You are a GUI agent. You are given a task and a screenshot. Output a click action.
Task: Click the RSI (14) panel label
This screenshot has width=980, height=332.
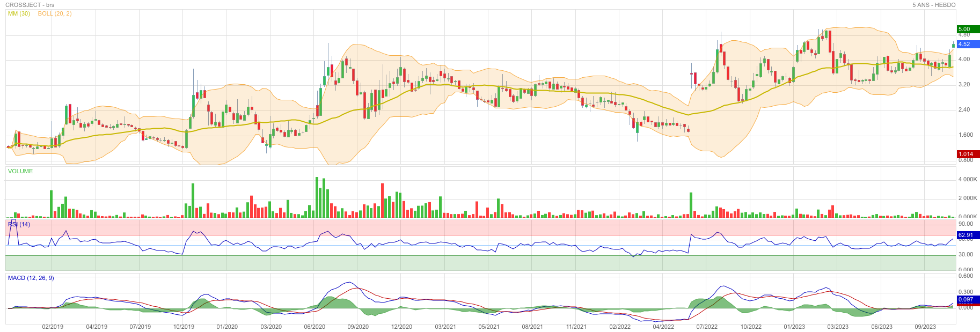pyautogui.click(x=19, y=224)
